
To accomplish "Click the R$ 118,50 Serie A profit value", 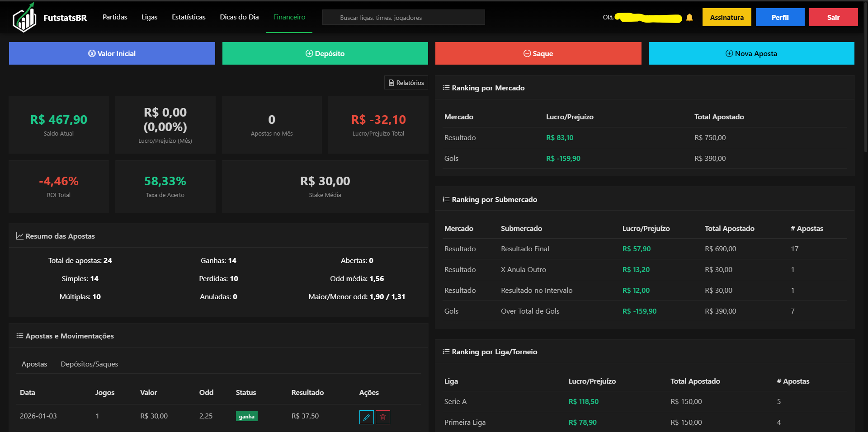I will click(x=584, y=402).
